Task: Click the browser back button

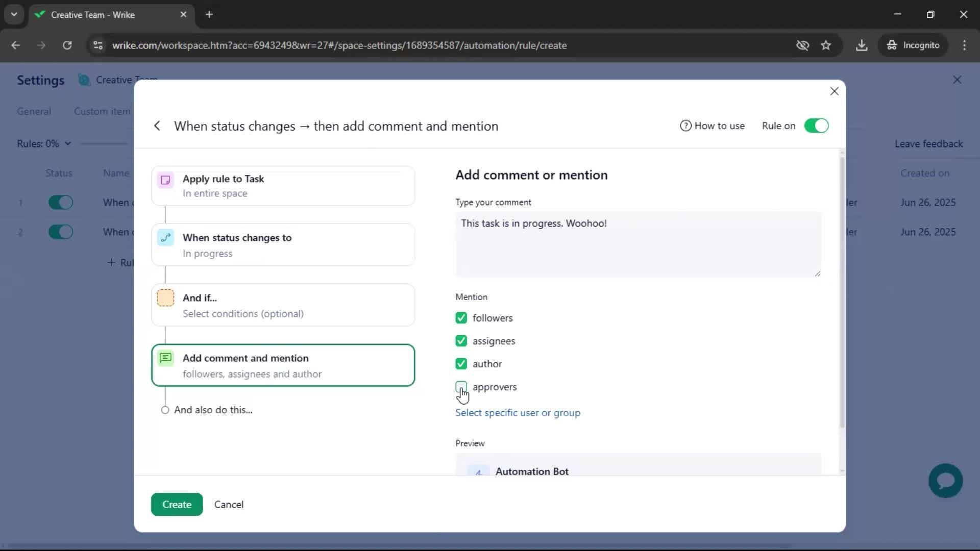Action: click(x=15, y=45)
